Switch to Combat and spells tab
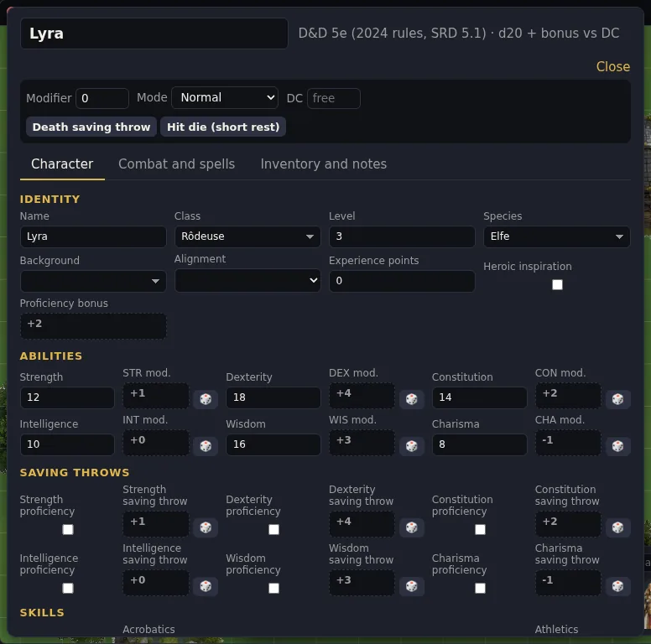The width and height of the screenshot is (651, 644). 176,164
